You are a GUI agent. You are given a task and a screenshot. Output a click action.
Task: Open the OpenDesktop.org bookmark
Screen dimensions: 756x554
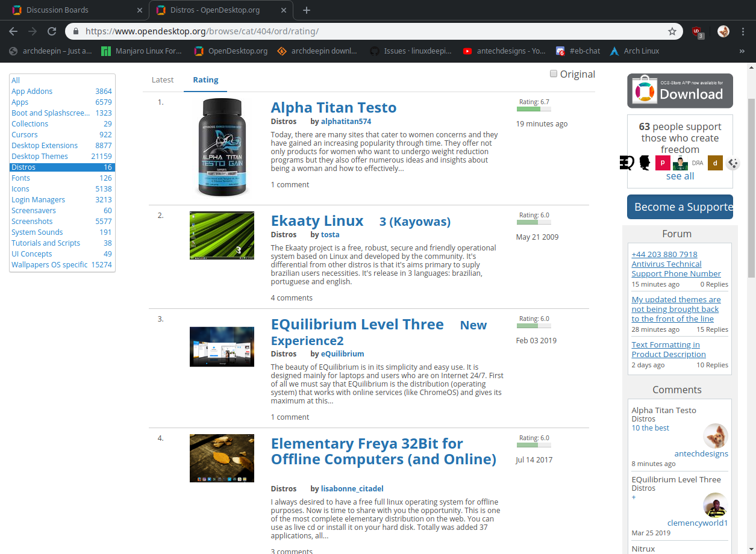pos(231,51)
